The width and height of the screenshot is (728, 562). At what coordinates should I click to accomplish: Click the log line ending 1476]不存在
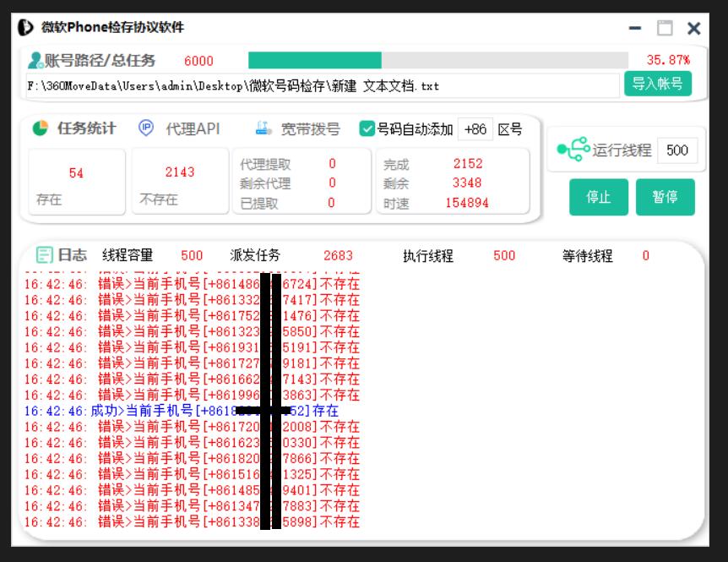(193, 316)
